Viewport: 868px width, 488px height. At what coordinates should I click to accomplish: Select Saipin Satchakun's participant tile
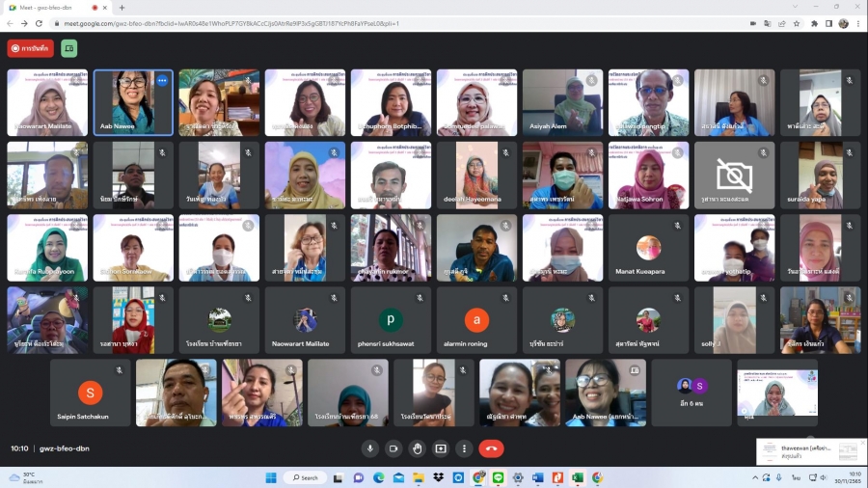pos(90,393)
